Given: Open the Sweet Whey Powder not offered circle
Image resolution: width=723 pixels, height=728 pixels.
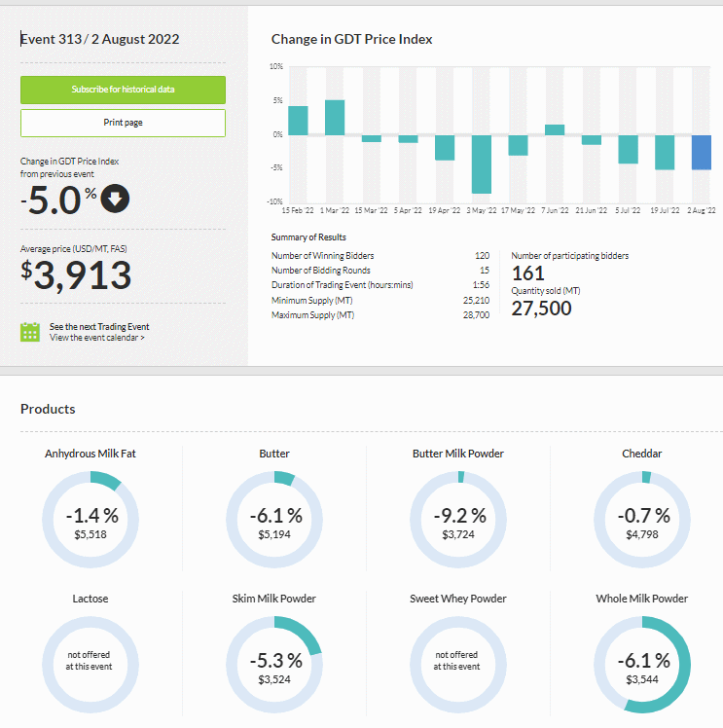Looking at the screenshot, I should 458,665.
